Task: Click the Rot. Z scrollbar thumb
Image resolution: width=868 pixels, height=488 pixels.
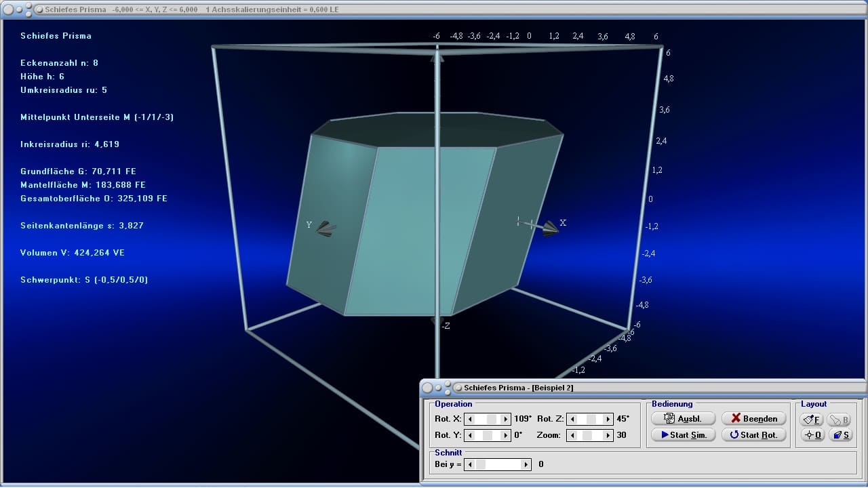Action: pos(591,419)
